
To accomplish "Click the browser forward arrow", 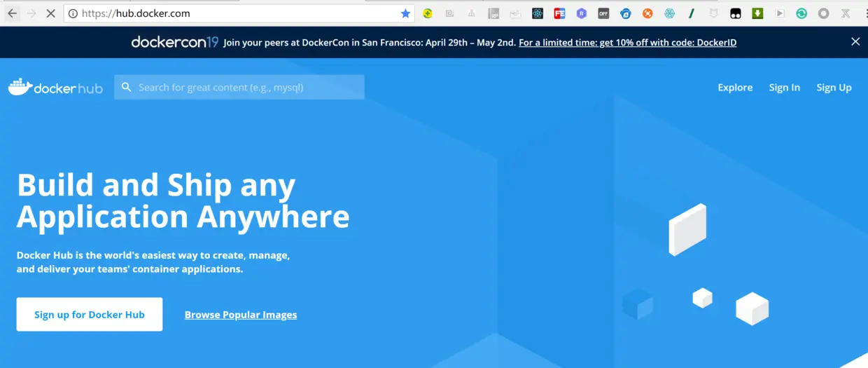I will tap(31, 13).
